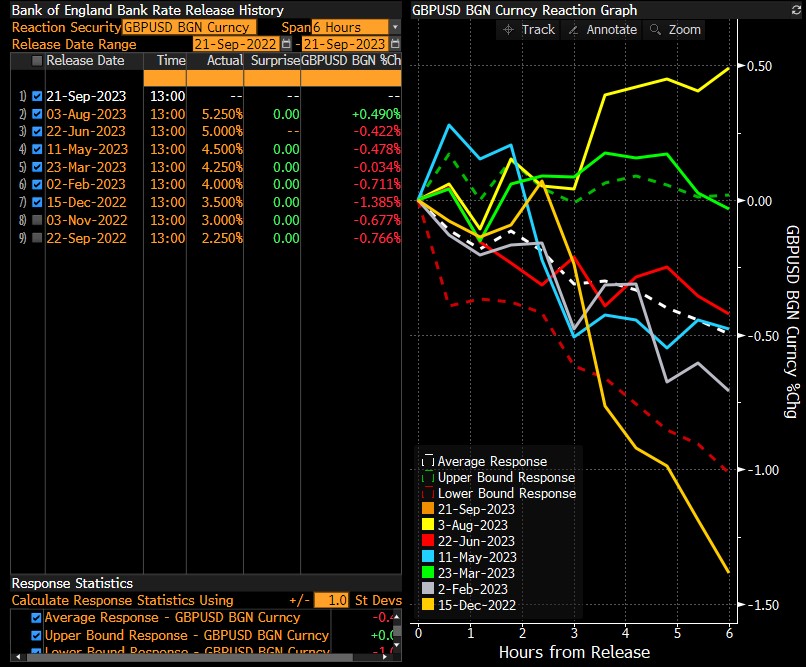This screenshot has width=806, height=667.
Task: Activate the Track crosshair tool
Action: [x=529, y=29]
